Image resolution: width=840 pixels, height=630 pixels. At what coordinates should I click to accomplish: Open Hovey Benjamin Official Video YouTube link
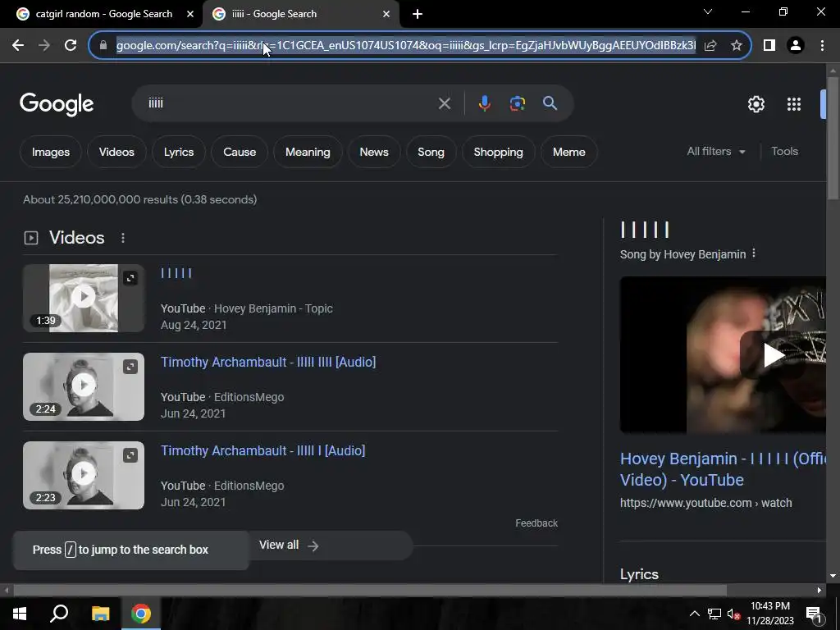coord(724,469)
